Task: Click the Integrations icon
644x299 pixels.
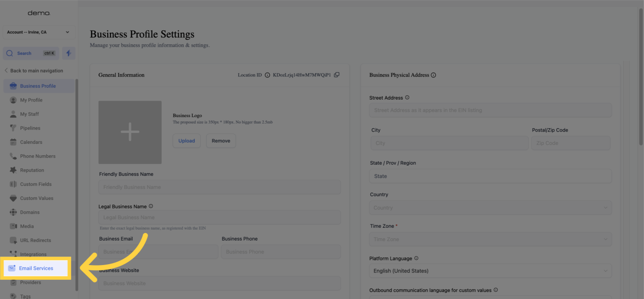Action: [x=13, y=254]
